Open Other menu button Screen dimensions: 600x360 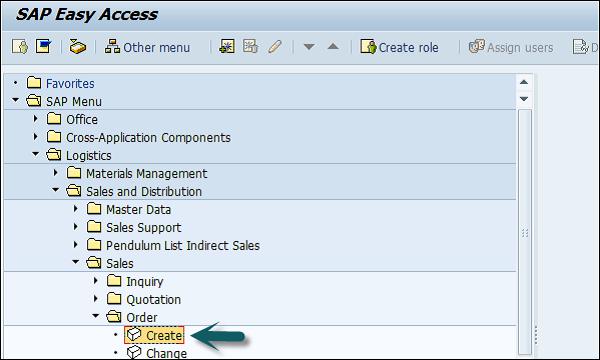(147, 47)
